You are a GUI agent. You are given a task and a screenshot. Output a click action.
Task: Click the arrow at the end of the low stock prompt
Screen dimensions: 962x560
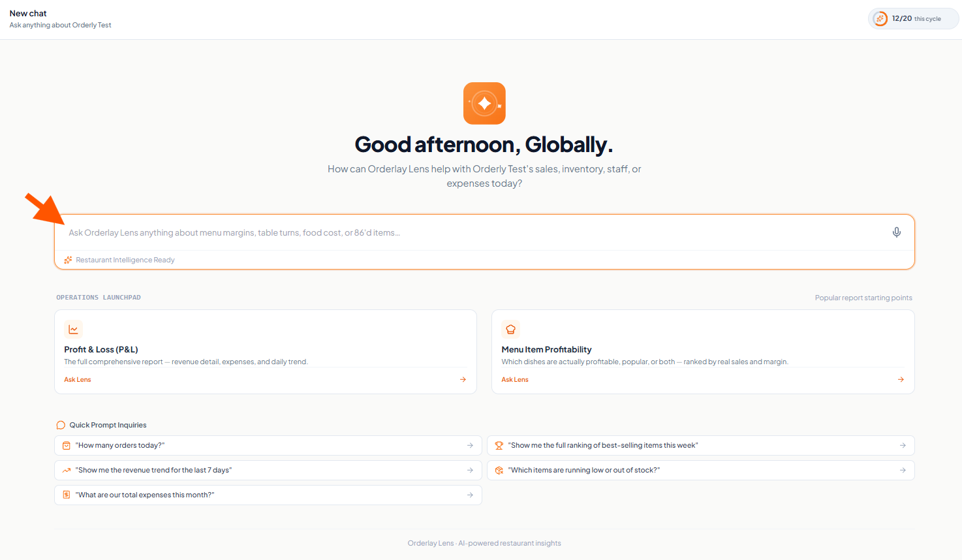[903, 471]
